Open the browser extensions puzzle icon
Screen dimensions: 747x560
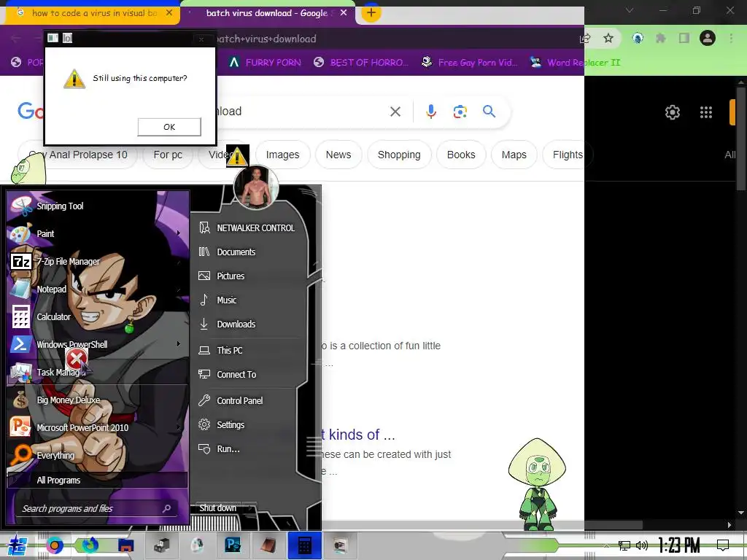coord(660,38)
